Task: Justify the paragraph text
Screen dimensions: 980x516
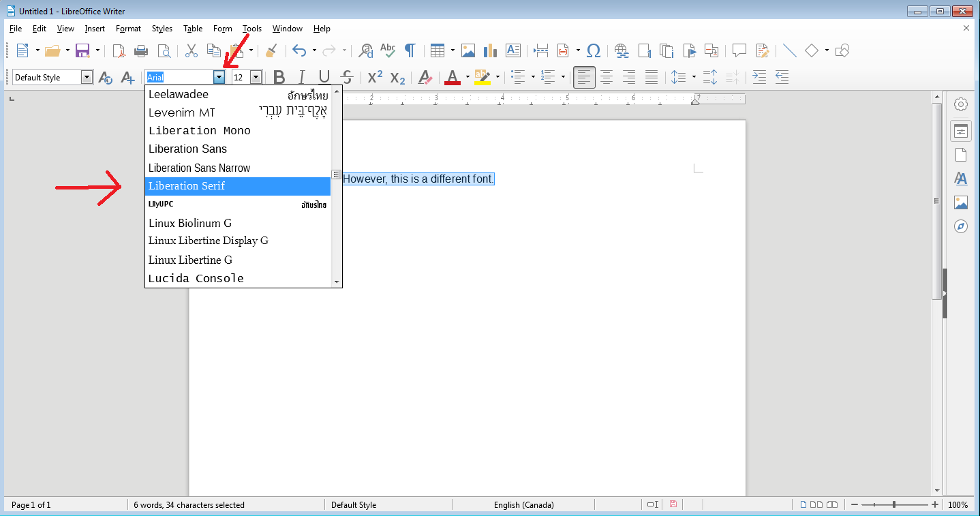Action: click(652, 77)
